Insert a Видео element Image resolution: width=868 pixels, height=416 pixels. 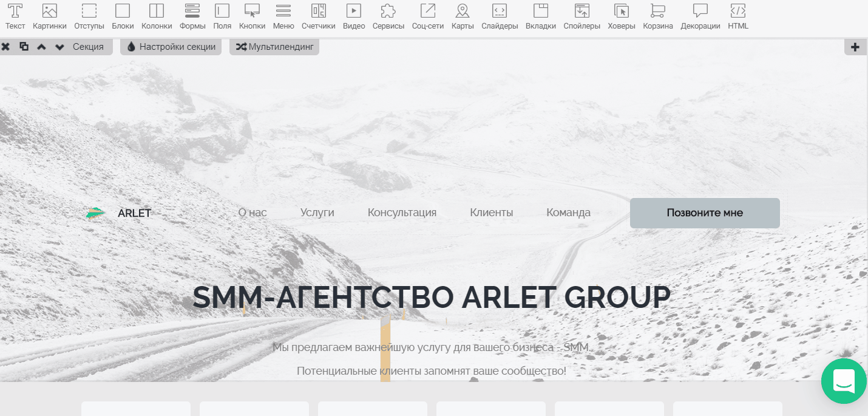pos(354,16)
